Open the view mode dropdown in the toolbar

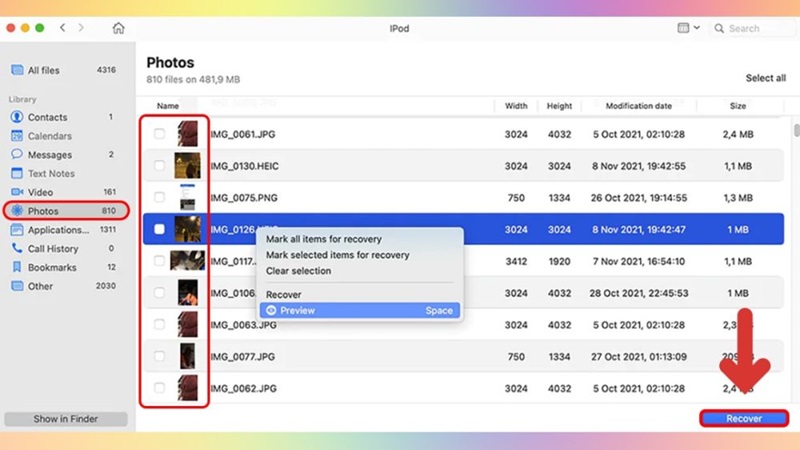[x=688, y=28]
